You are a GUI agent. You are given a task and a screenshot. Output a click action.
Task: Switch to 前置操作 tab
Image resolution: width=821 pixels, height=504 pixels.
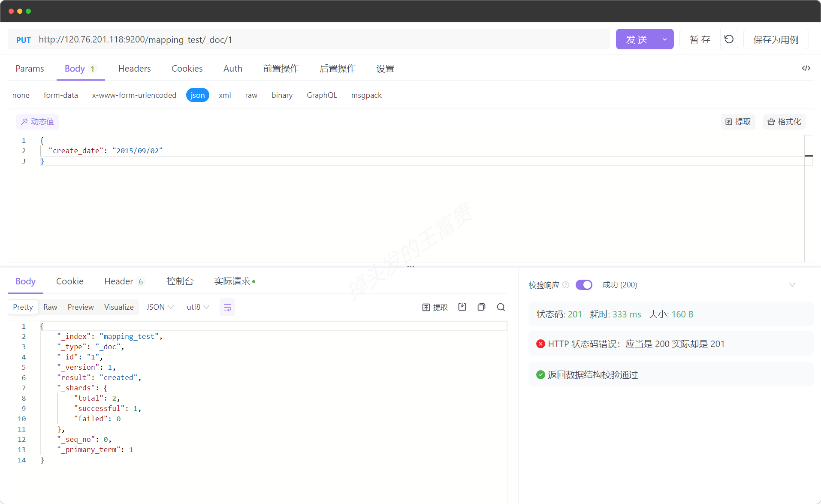[281, 69]
